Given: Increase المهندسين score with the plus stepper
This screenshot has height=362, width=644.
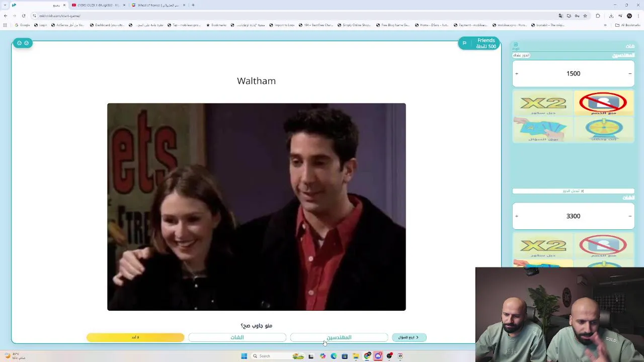Looking at the screenshot, I should (517, 73).
